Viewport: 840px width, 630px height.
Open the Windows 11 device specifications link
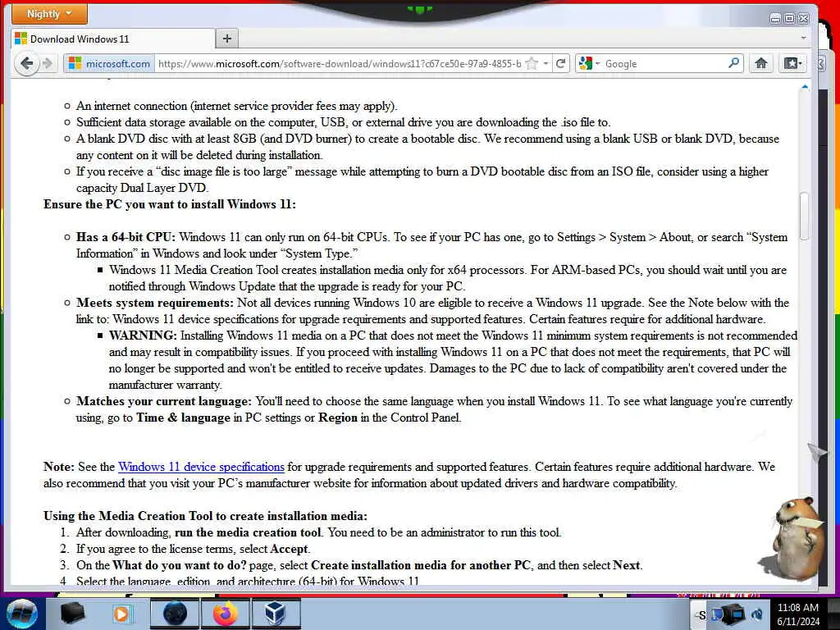coord(201,467)
